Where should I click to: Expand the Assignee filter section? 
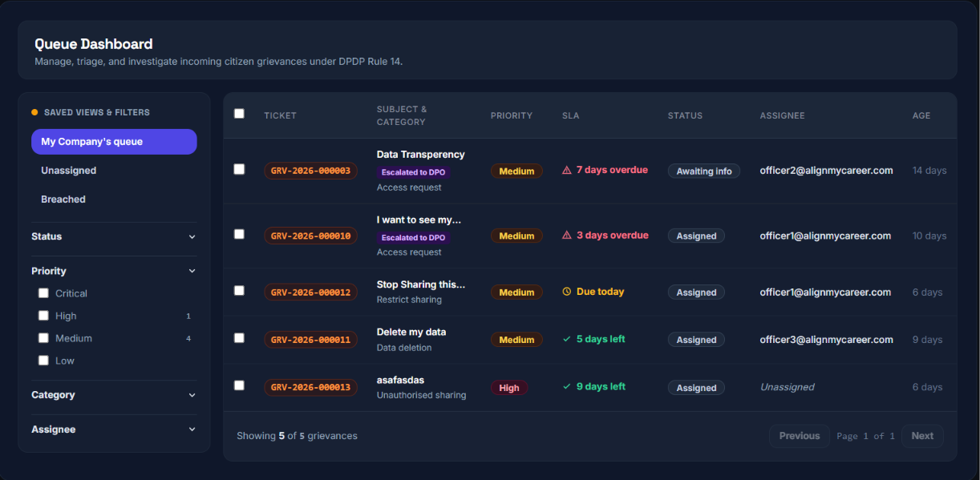pyautogui.click(x=114, y=430)
